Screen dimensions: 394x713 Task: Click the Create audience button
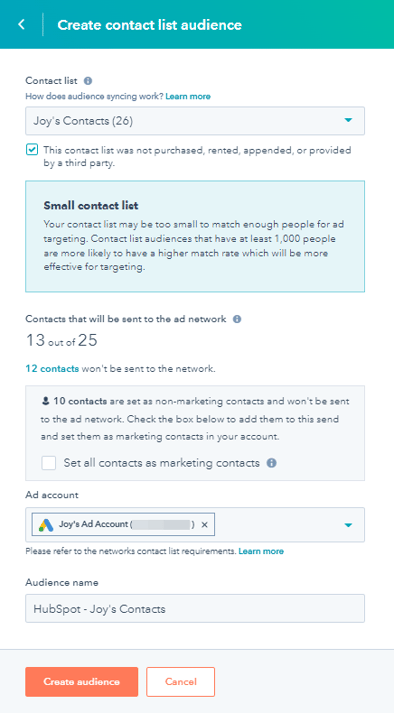(81, 682)
